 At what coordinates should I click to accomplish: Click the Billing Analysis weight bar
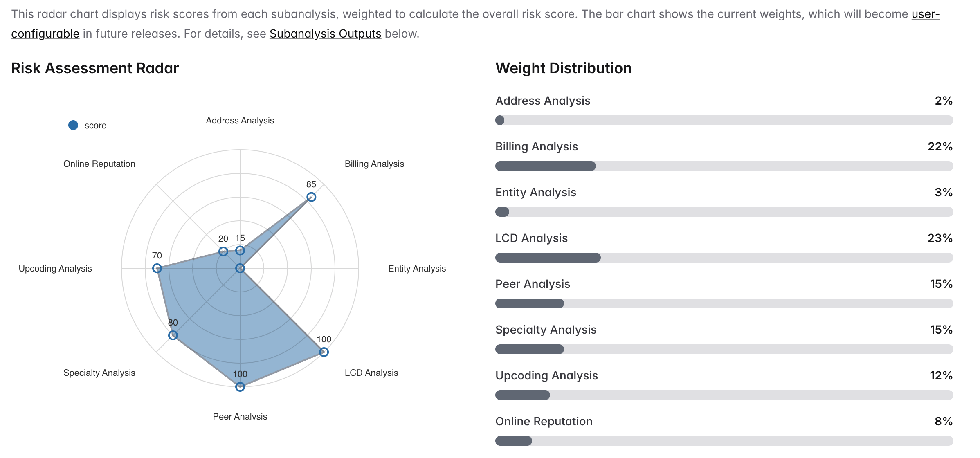(724, 166)
